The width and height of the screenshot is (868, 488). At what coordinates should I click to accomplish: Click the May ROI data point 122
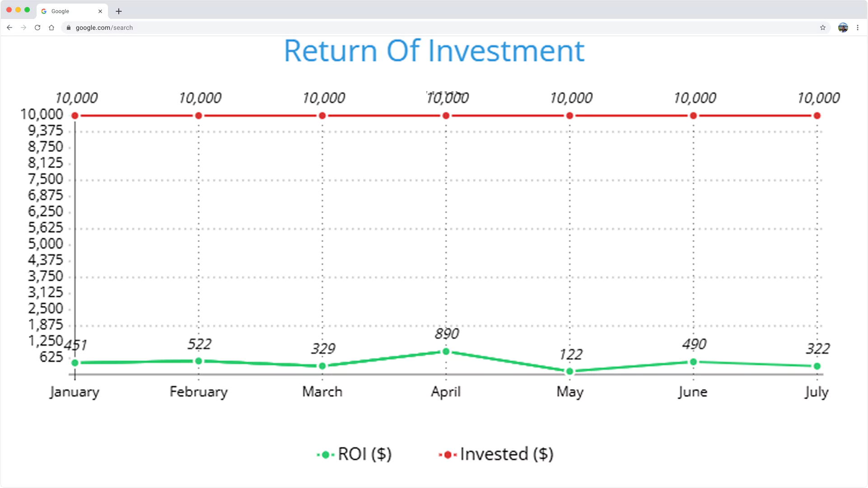pos(569,372)
